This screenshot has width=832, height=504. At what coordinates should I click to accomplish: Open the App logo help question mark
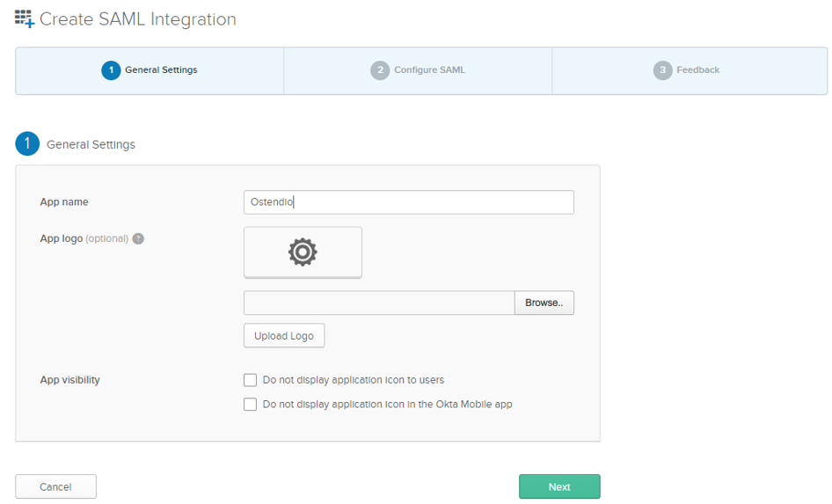pyautogui.click(x=138, y=238)
